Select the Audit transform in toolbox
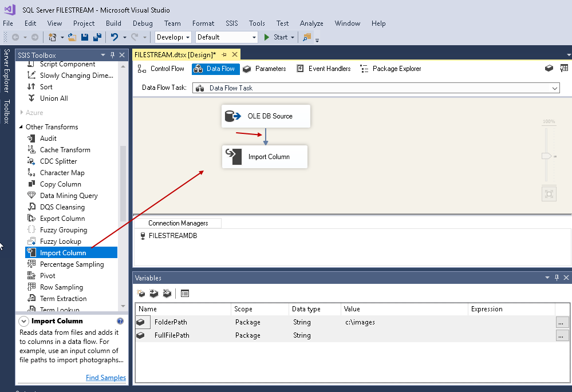572x392 pixels. (x=48, y=138)
